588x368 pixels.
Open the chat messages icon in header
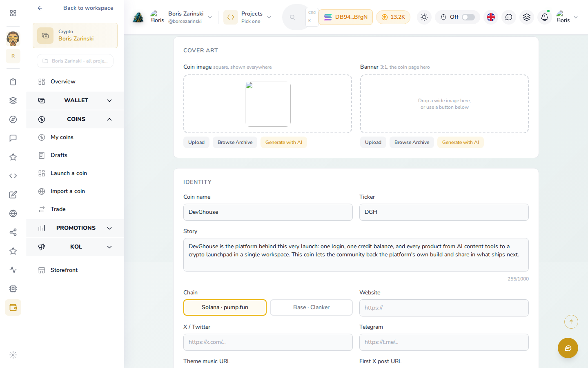coord(509,17)
